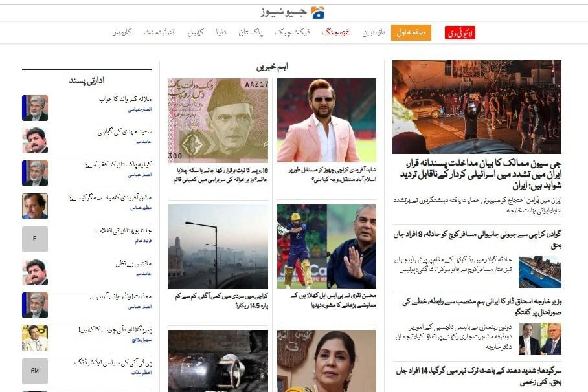
Task: Click the gray AM author avatar
Action: [x=35, y=371]
